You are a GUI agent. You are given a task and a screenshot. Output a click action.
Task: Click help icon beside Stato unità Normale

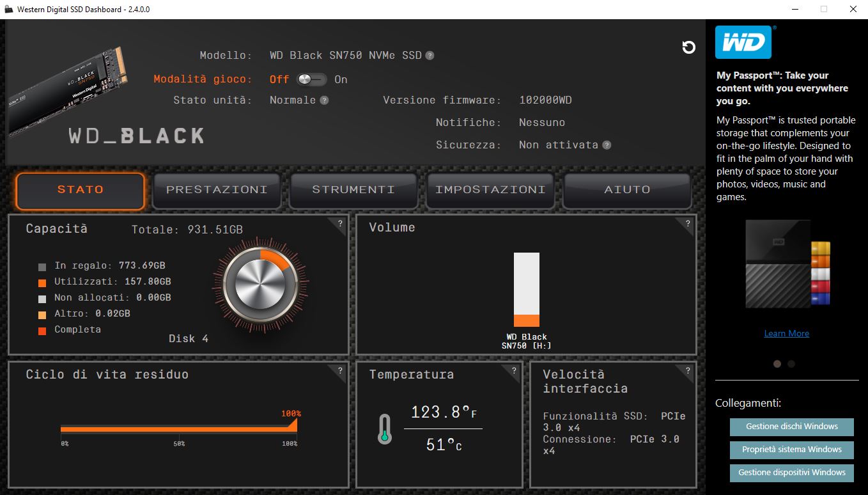tap(324, 100)
